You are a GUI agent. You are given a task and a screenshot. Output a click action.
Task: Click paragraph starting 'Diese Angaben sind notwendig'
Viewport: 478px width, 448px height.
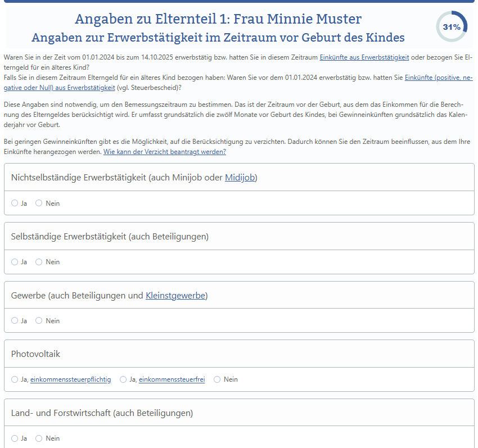(235, 115)
